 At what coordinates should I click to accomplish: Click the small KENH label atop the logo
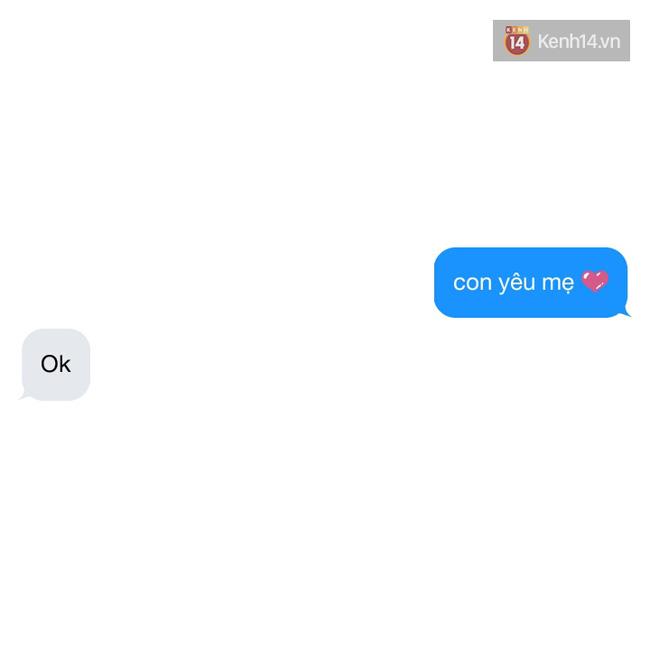[517, 29]
